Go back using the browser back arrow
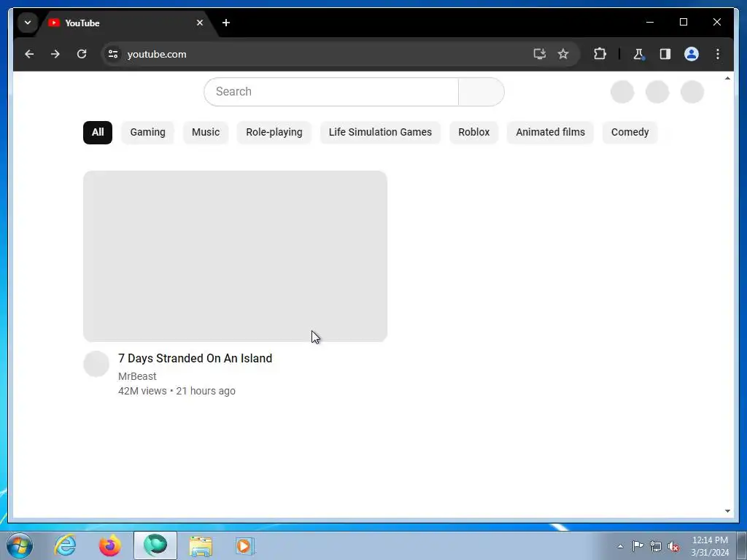 click(x=29, y=54)
